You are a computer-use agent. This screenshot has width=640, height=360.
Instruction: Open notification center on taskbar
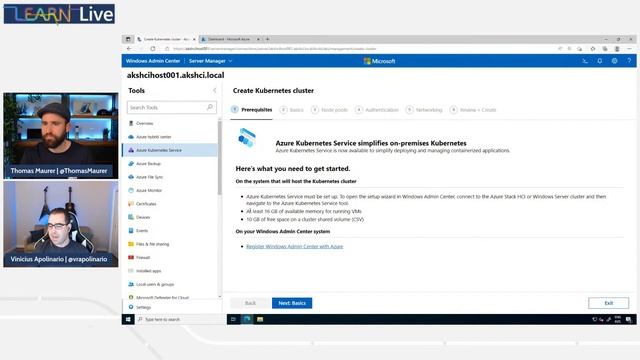[x=629, y=319]
